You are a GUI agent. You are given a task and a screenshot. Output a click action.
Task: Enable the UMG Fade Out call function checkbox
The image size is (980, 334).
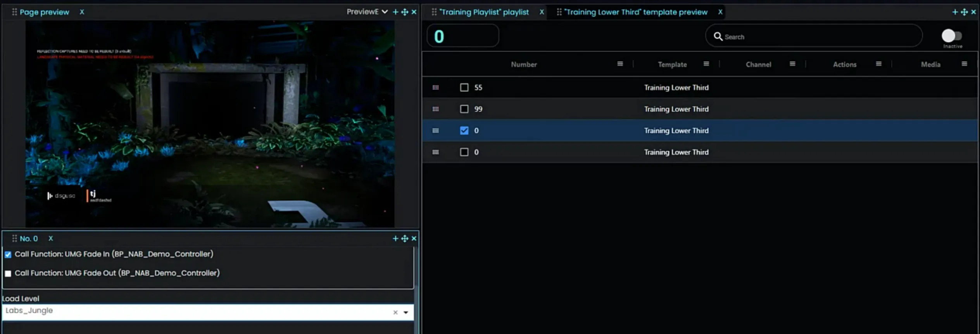tap(8, 274)
